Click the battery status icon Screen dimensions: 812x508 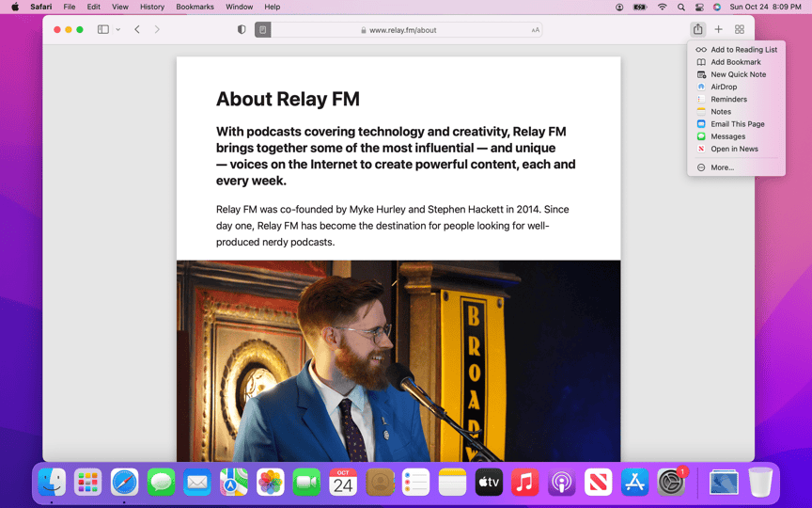click(640, 7)
